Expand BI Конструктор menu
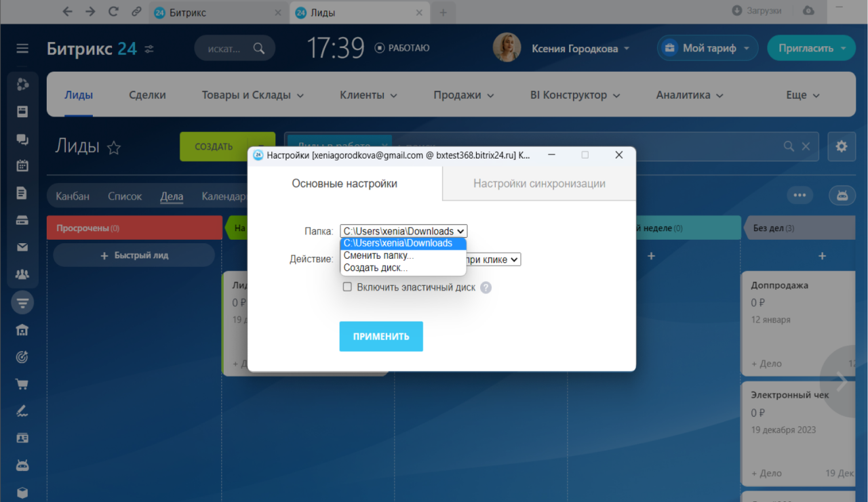This screenshot has height=502, width=868. 575,96
